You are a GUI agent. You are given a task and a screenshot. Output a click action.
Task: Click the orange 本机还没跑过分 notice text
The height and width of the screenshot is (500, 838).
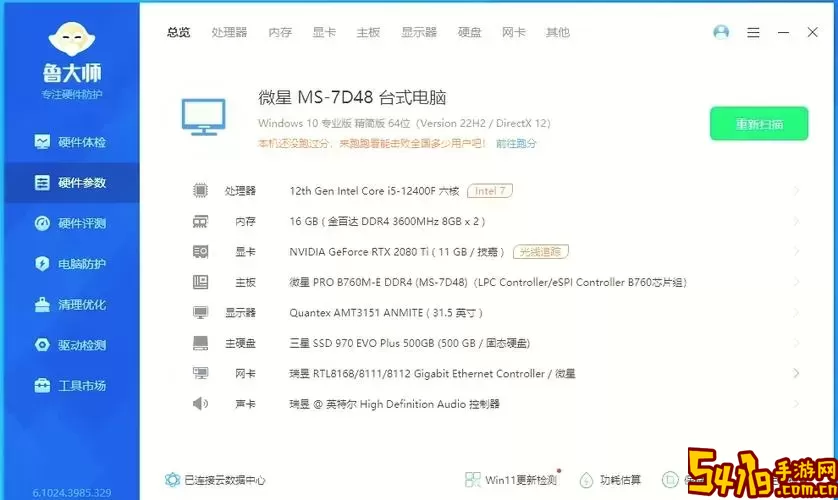click(x=373, y=143)
